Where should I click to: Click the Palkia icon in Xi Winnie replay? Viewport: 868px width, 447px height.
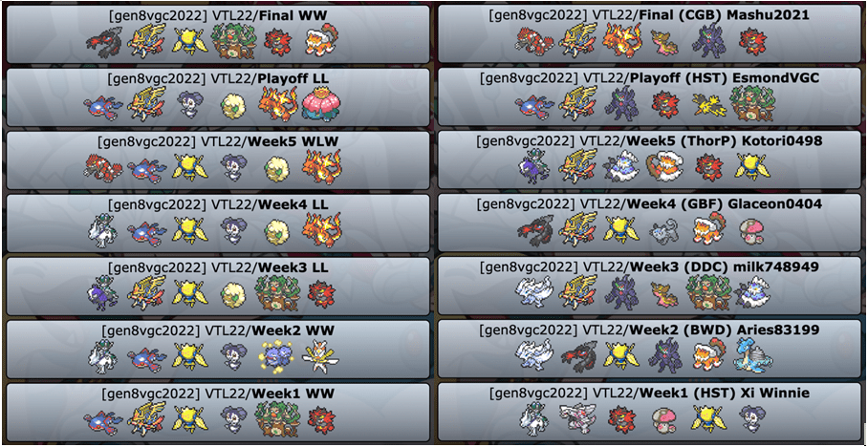[x=578, y=418]
